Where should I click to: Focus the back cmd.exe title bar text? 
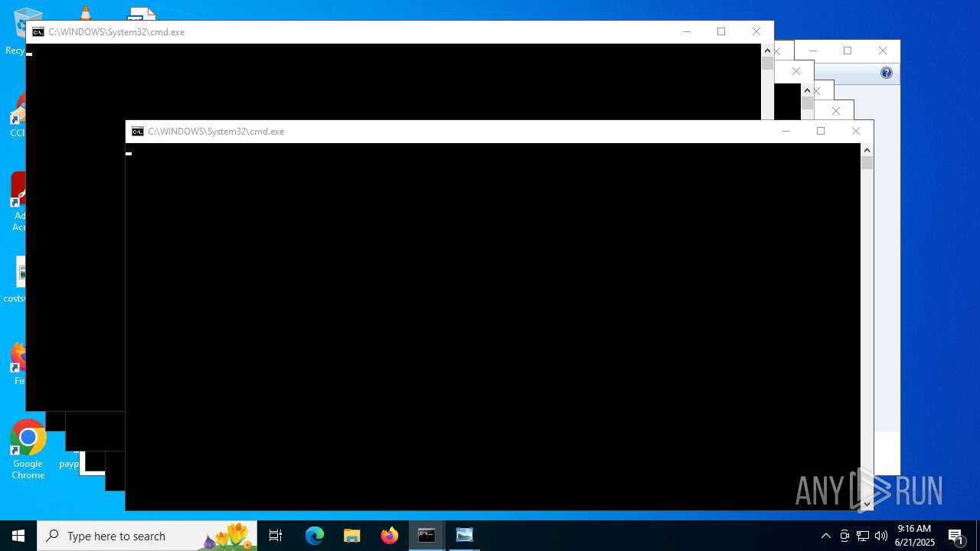116,32
